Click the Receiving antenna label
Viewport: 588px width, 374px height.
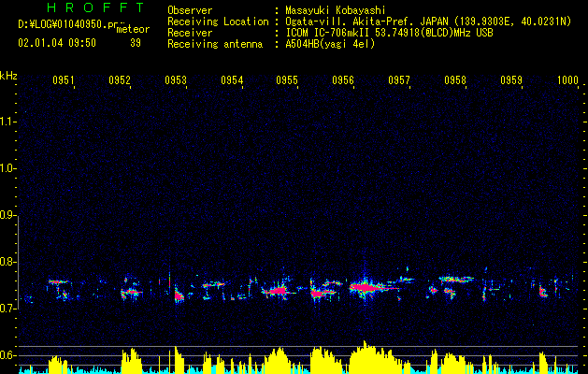click(215, 44)
